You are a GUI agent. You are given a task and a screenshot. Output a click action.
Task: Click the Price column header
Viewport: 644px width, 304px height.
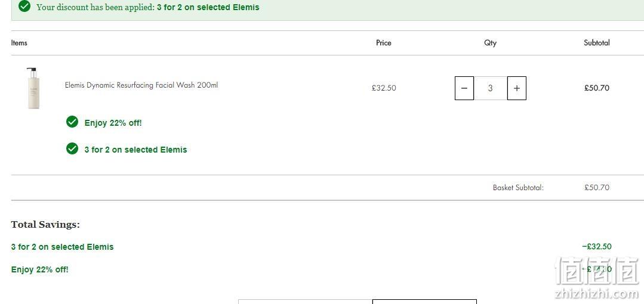click(384, 43)
